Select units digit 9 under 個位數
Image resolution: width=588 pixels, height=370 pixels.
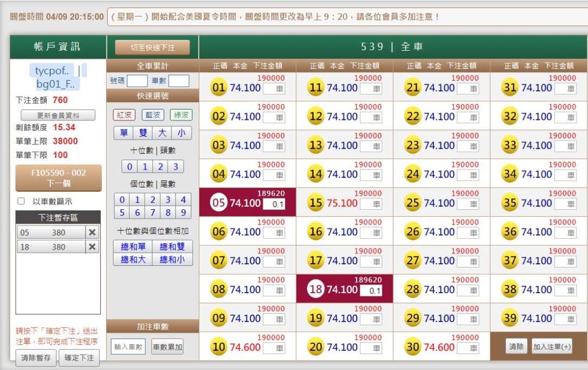(x=183, y=213)
